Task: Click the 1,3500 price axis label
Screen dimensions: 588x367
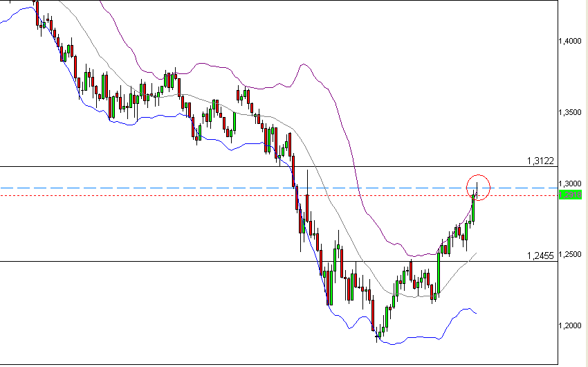Action: click(570, 112)
